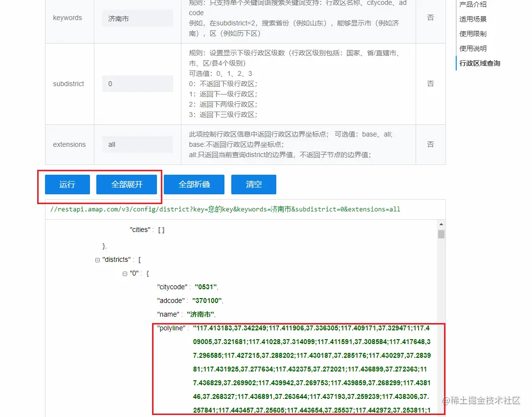Image resolution: width=532 pixels, height=417 pixels.
Task: Focus the extensions input with value all
Action: click(x=137, y=144)
